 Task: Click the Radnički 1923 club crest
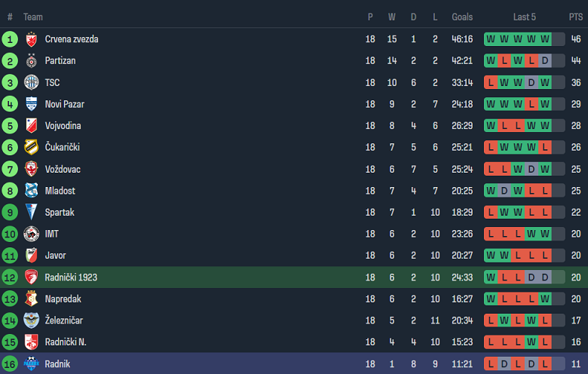[31, 277]
